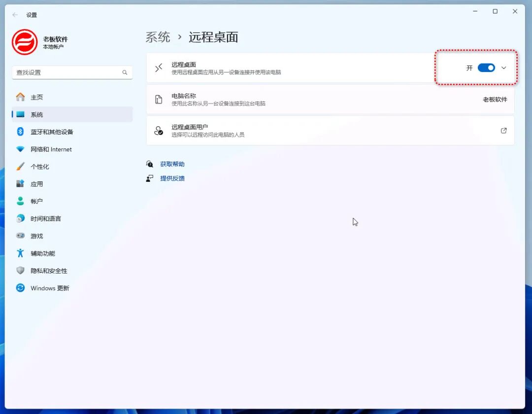Screen dimensions: 532x414
Task: Click the 获取帮助 link
Action: click(x=172, y=164)
